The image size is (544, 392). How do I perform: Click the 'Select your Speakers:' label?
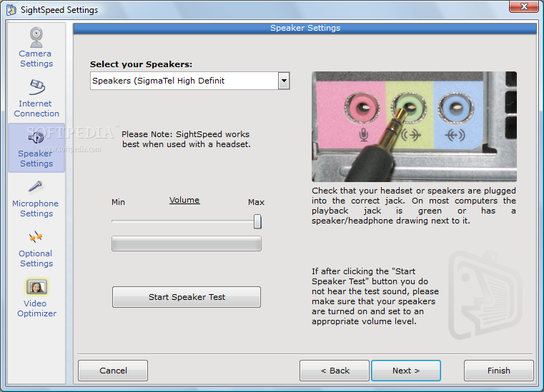point(141,64)
